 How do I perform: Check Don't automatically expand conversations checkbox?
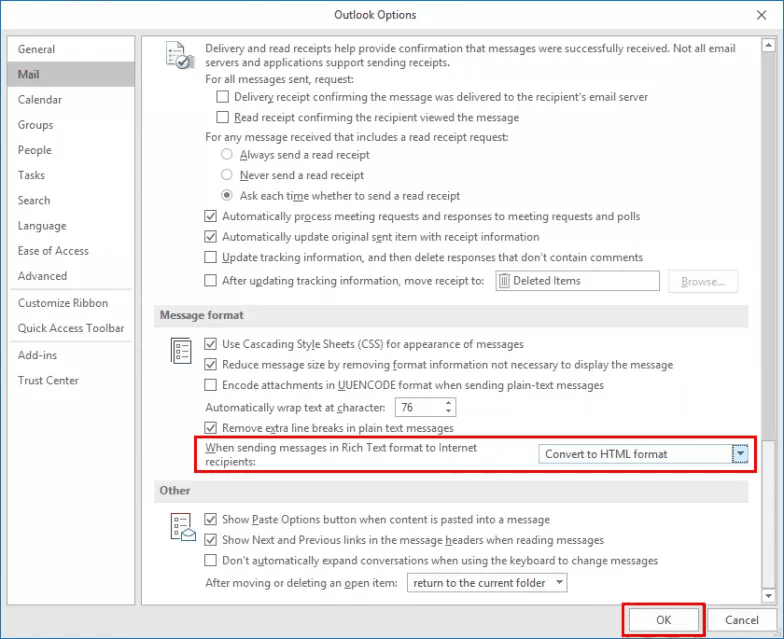click(210, 560)
